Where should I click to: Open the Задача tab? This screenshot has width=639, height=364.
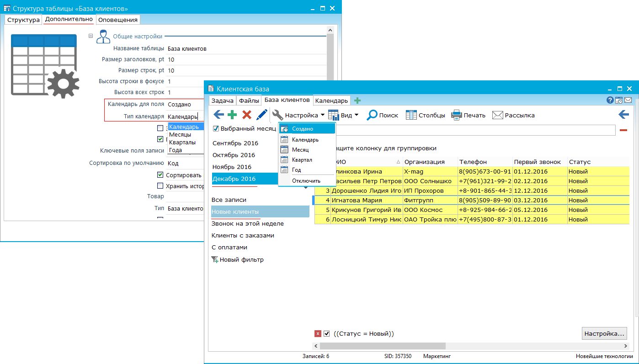tap(223, 101)
